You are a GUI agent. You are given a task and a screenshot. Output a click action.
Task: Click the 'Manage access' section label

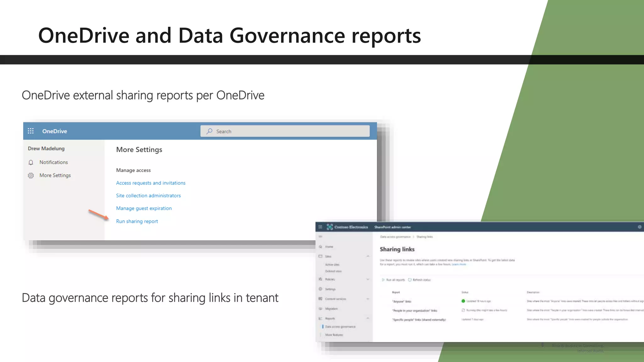(x=133, y=170)
